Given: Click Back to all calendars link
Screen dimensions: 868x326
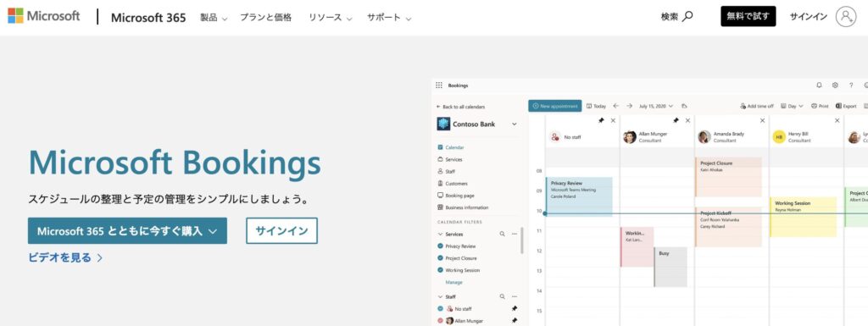Looking at the screenshot, I should [460, 107].
